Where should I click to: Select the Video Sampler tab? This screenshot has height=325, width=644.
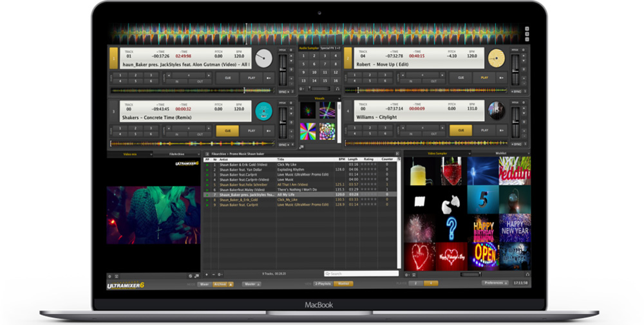point(437,153)
